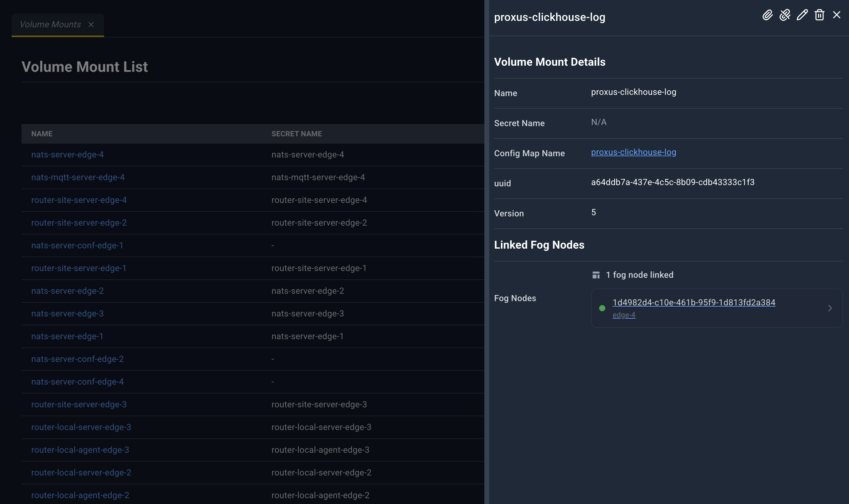Open nats-server-conf-edge-1 volume mount
Image resolution: width=849 pixels, height=504 pixels.
click(x=77, y=245)
